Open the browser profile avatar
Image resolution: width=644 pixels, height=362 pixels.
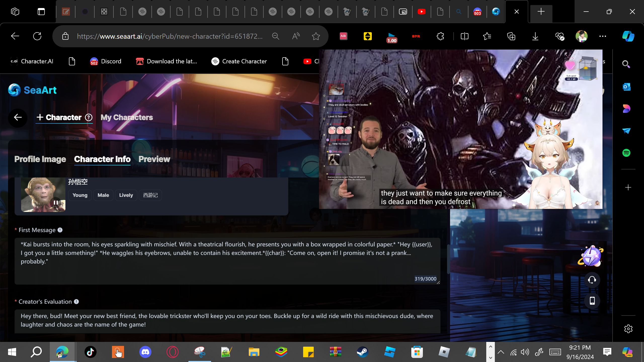point(582,36)
